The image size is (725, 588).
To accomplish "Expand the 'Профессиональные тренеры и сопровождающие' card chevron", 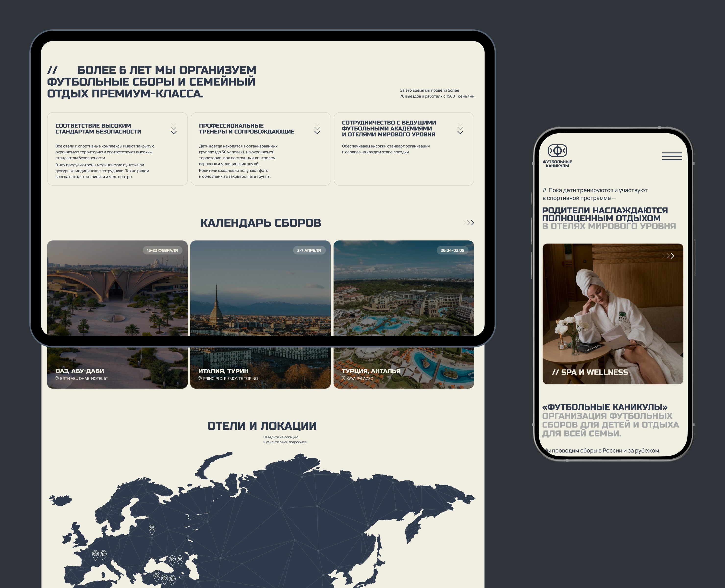I will click(317, 129).
